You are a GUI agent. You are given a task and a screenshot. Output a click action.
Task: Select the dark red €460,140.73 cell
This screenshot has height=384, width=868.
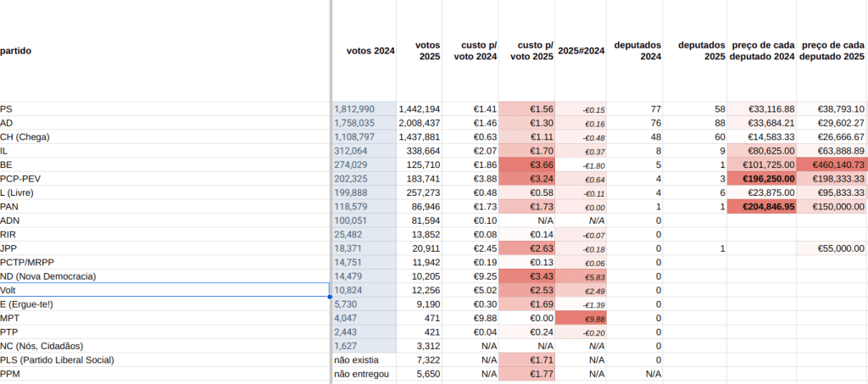click(x=832, y=164)
